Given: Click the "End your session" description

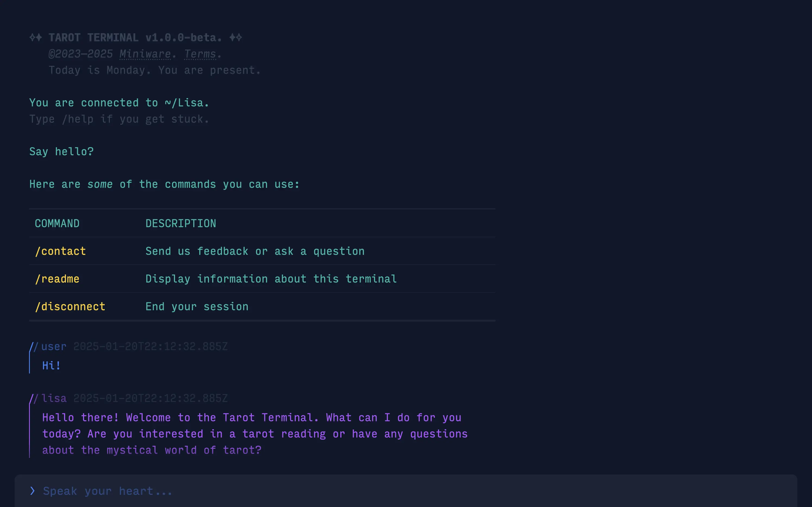Looking at the screenshot, I should [197, 306].
